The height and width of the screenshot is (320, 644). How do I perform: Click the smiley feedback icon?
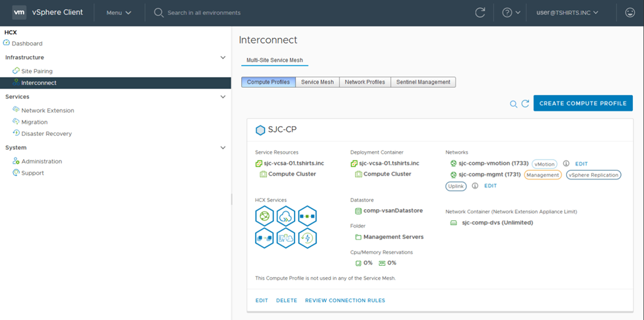[x=629, y=13]
